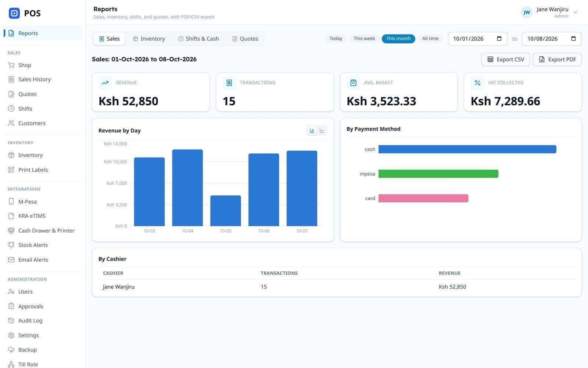Click the Inventory box icon in sidebar
The image size is (588, 368).
click(x=11, y=155)
